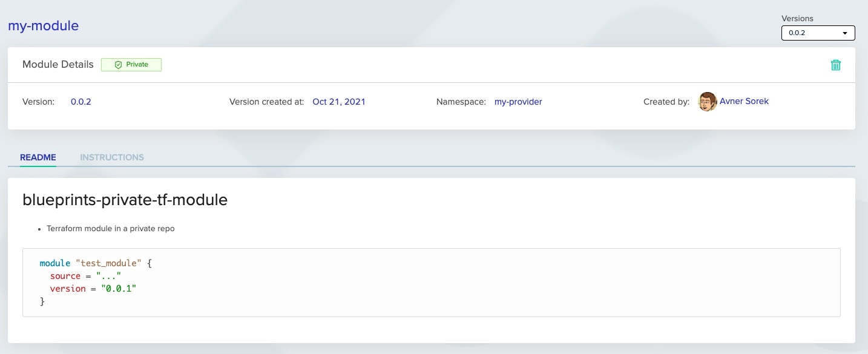Click the date Oct 21, 2021
This screenshot has width=868, height=354.
339,102
